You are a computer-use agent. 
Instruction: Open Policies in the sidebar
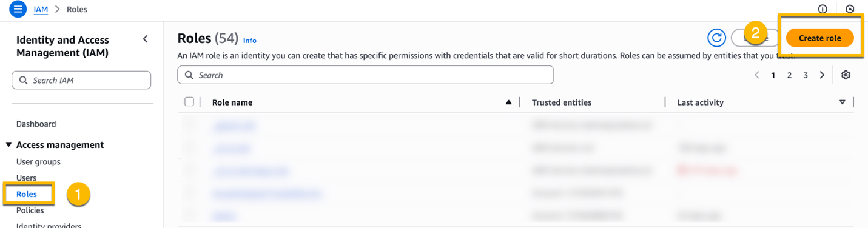30,210
